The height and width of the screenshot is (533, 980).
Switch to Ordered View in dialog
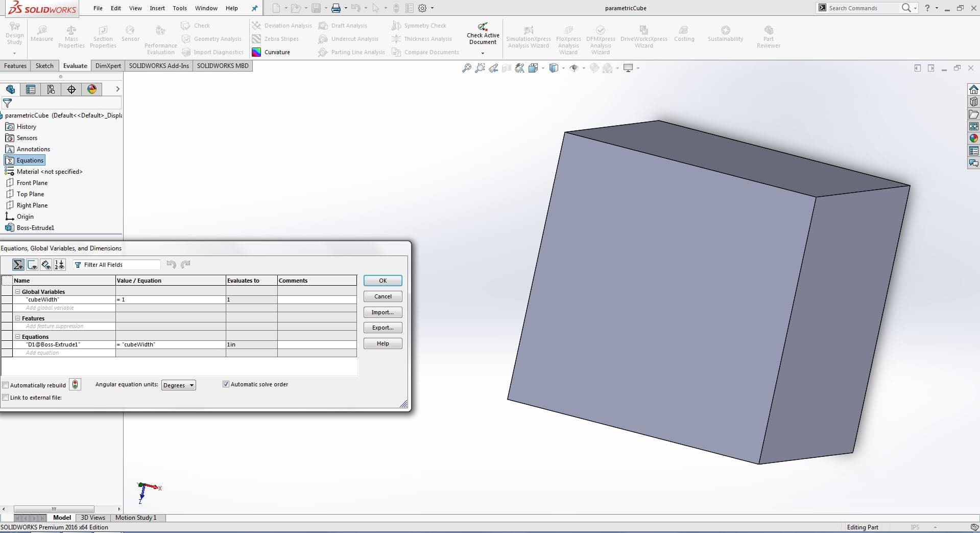pyautogui.click(x=60, y=265)
